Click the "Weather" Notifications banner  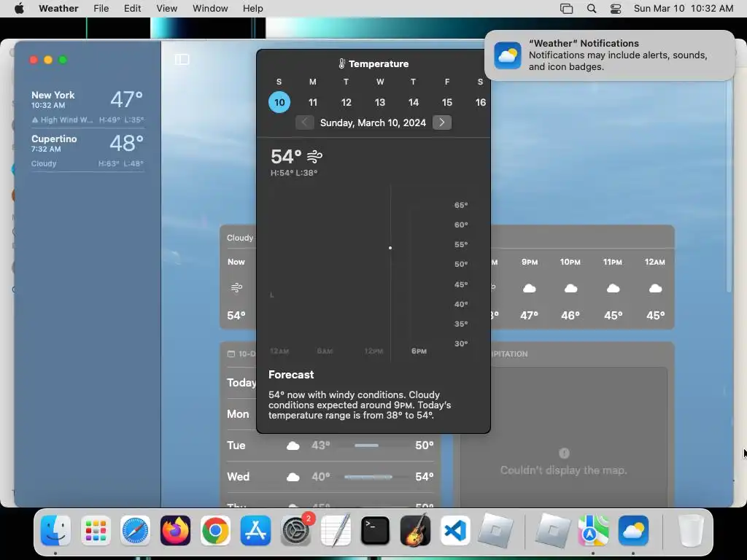coord(609,55)
